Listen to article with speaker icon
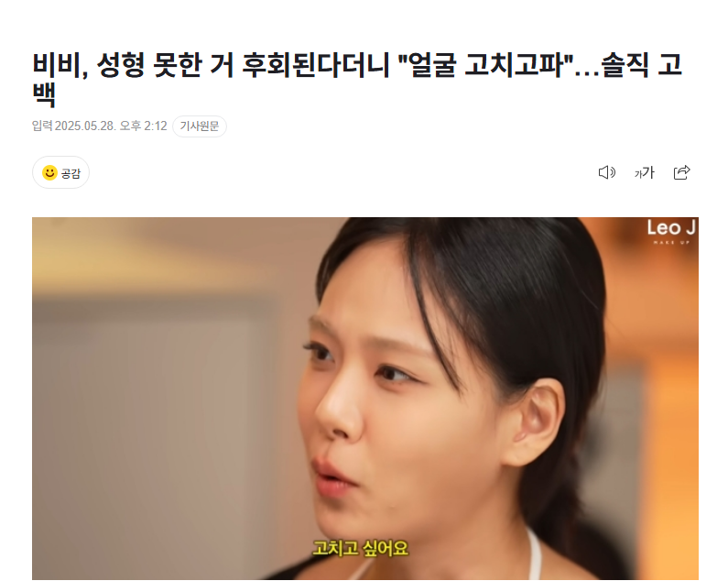Image resolution: width=728 pixels, height=581 pixels. (607, 172)
